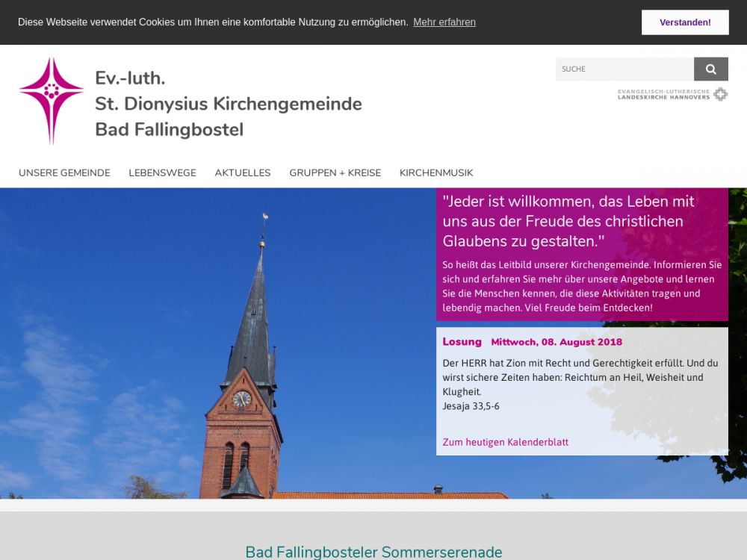
Task: Expand the Lebenswege navigation menu
Action: click(x=162, y=172)
